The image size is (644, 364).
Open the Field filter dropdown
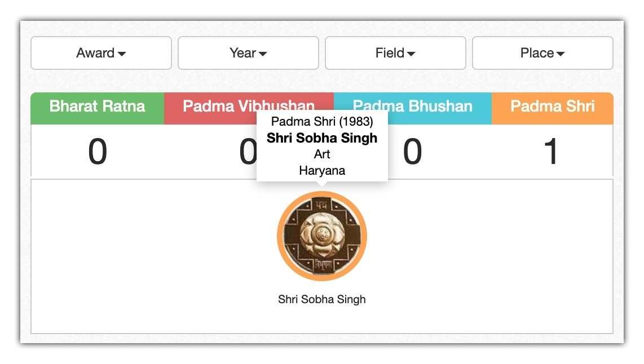tap(395, 53)
